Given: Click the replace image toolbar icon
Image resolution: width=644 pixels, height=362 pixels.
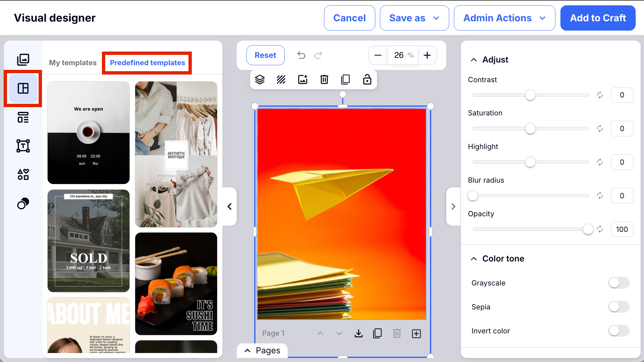Looking at the screenshot, I should tap(302, 80).
